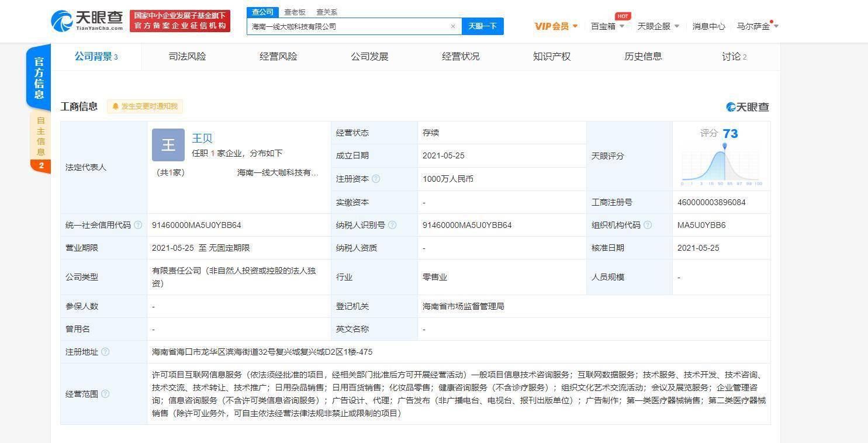Open the 司法风险 tab
Screen dimensions: 868x443
[x=187, y=57]
